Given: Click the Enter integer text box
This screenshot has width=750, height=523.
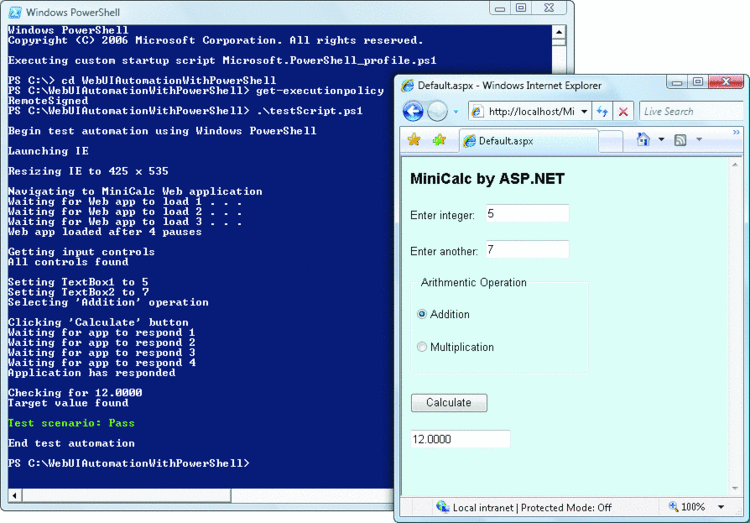Looking at the screenshot, I should click(528, 213).
